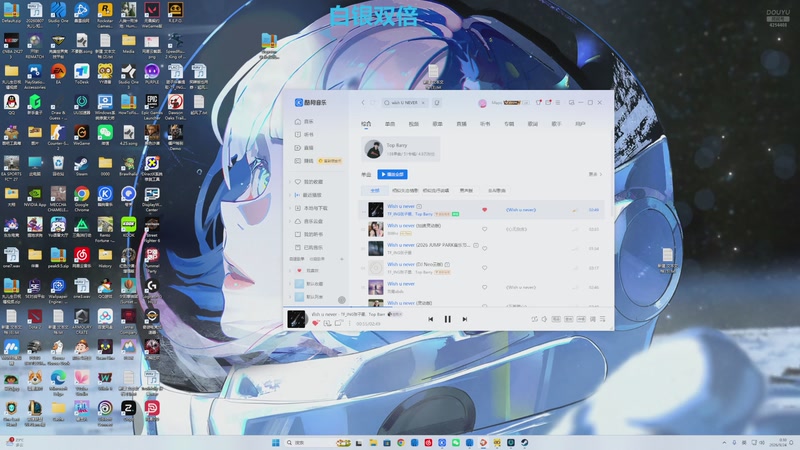Open the Top Barry artist card
This screenshot has height=450, width=800.
coord(400,149)
